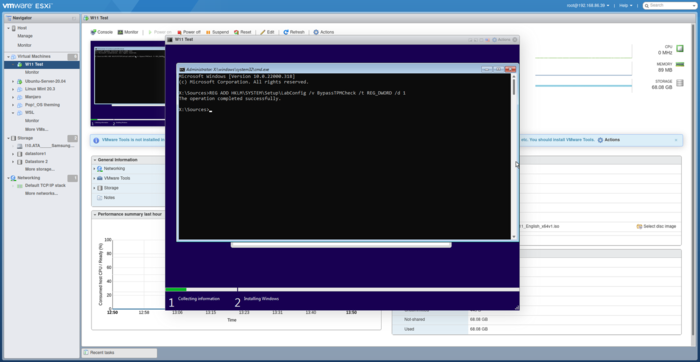Power off the virtual machine
The height and width of the screenshot is (362, 700).
tap(189, 32)
